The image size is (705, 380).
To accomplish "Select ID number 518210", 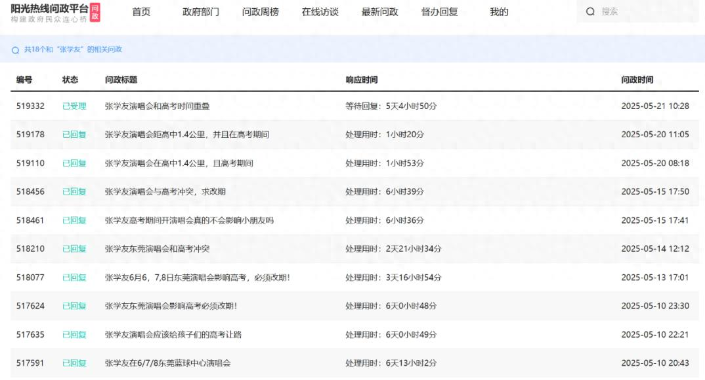I will (30, 249).
